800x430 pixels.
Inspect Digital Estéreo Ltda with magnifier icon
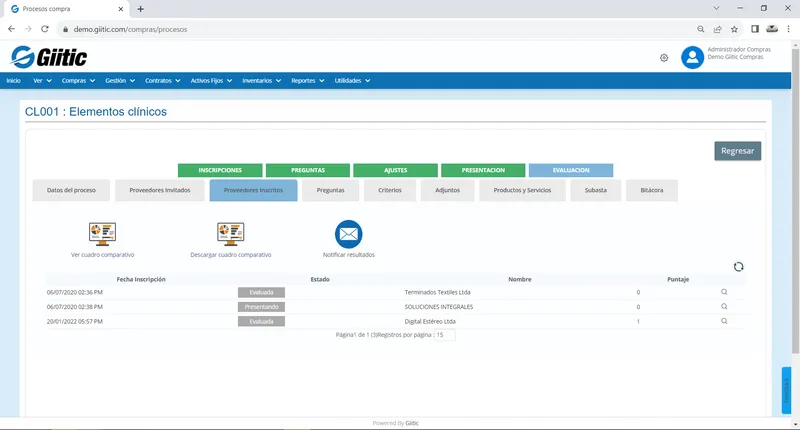click(x=724, y=321)
